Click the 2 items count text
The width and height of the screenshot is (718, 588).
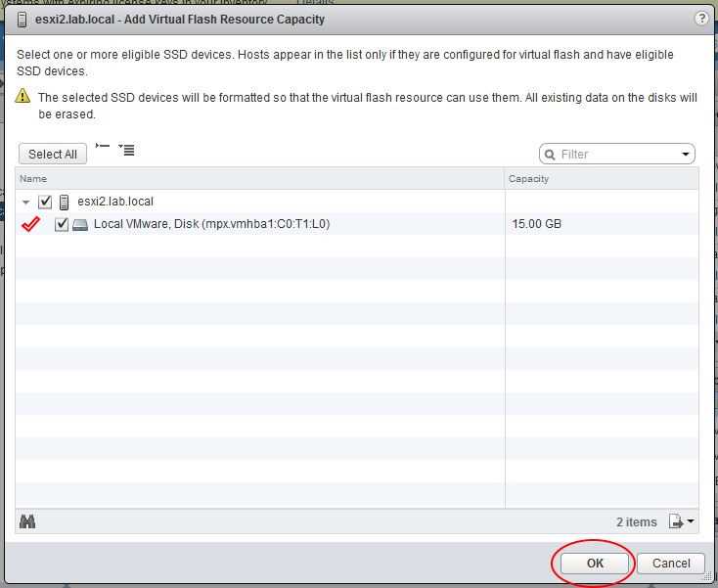click(636, 522)
